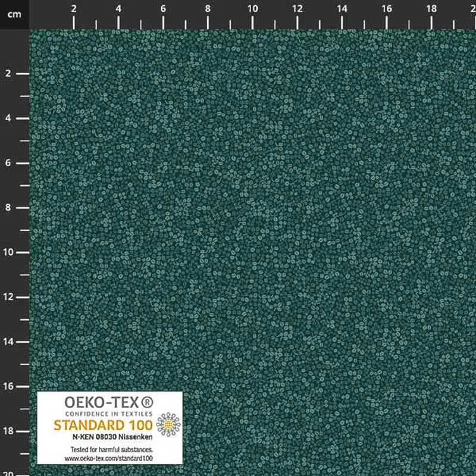Viewport: 476px width, 476px height.
Task: Click the OEKO-TEX heading text
Action: 109,403
